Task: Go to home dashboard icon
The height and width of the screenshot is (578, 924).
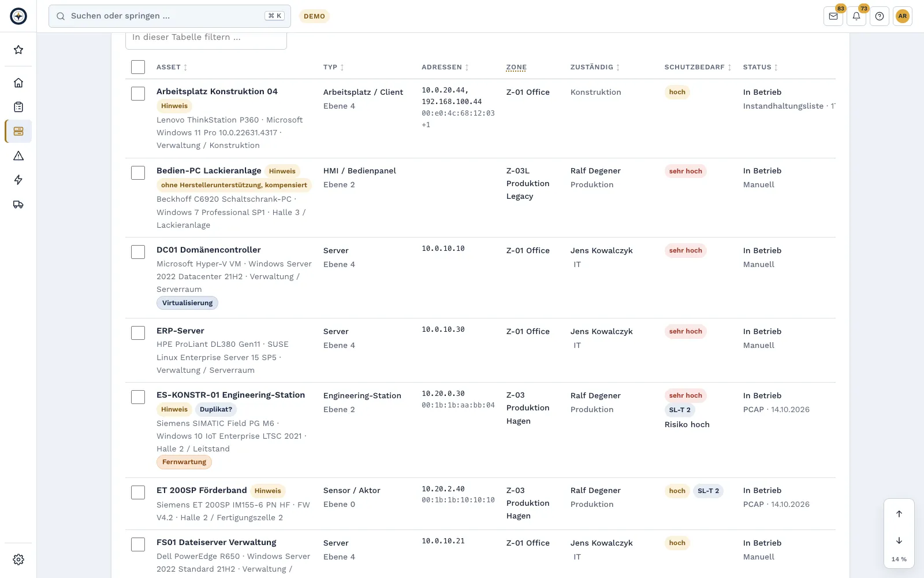Action: point(18,83)
